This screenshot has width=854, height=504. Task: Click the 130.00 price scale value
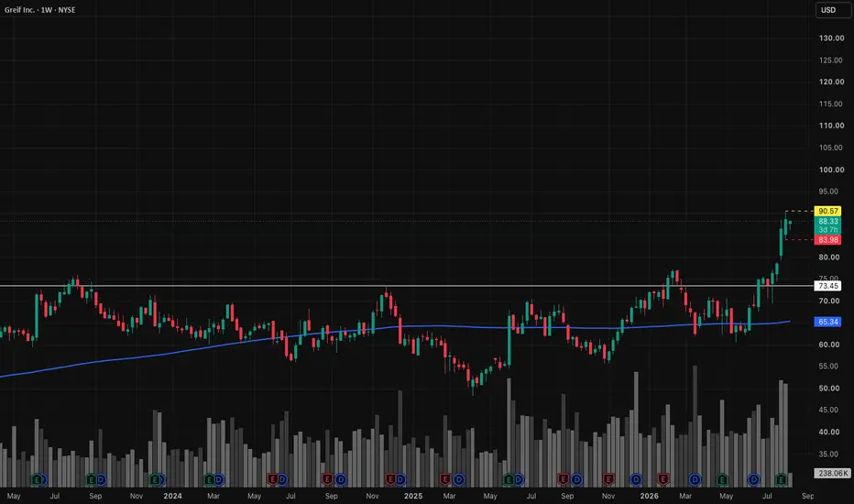pyautogui.click(x=831, y=38)
